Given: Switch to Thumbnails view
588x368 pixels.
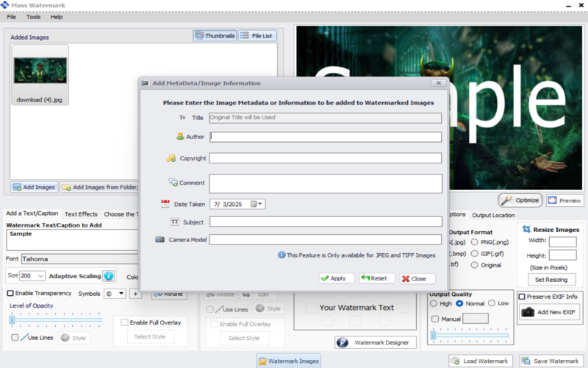Looking at the screenshot, I should tap(215, 35).
